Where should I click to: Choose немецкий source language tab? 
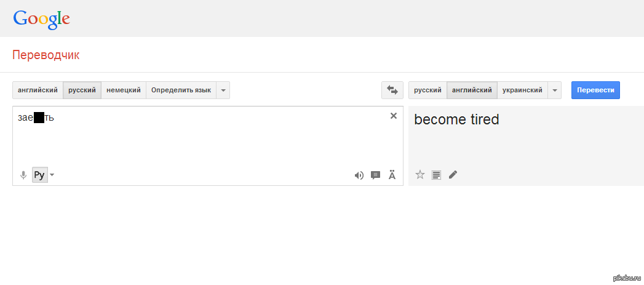click(x=123, y=90)
